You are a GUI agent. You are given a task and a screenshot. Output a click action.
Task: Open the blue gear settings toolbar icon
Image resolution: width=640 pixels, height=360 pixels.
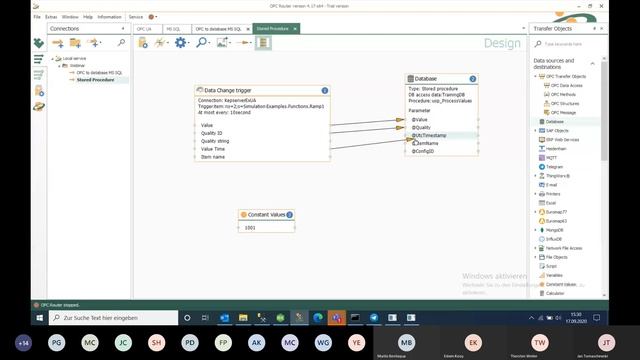pos(180,42)
